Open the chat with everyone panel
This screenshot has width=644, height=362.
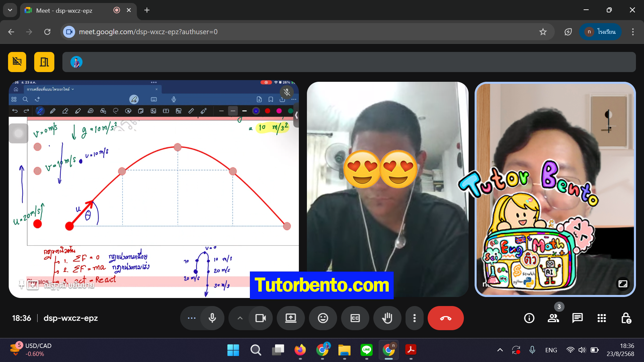tap(578, 318)
